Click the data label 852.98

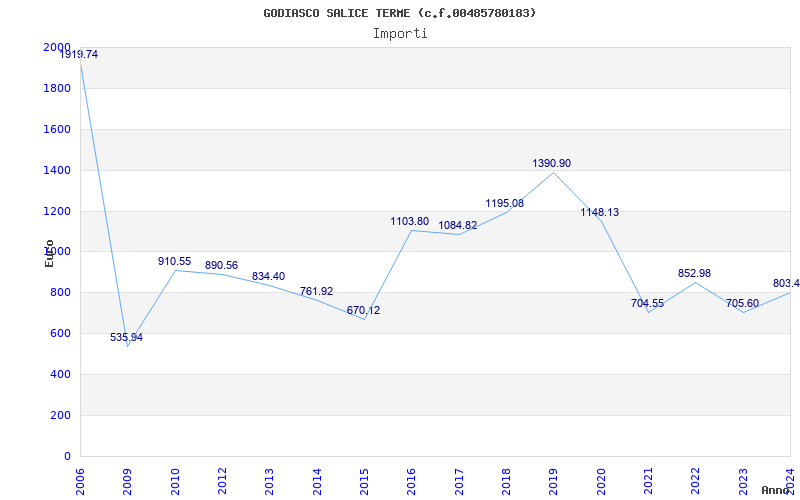[x=694, y=273]
